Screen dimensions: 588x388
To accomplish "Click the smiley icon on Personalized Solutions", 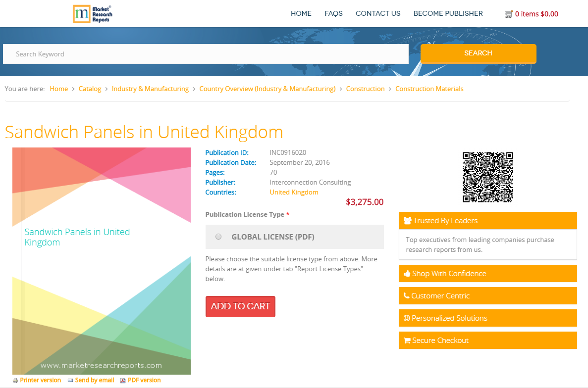I will click(x=407, y=318).
